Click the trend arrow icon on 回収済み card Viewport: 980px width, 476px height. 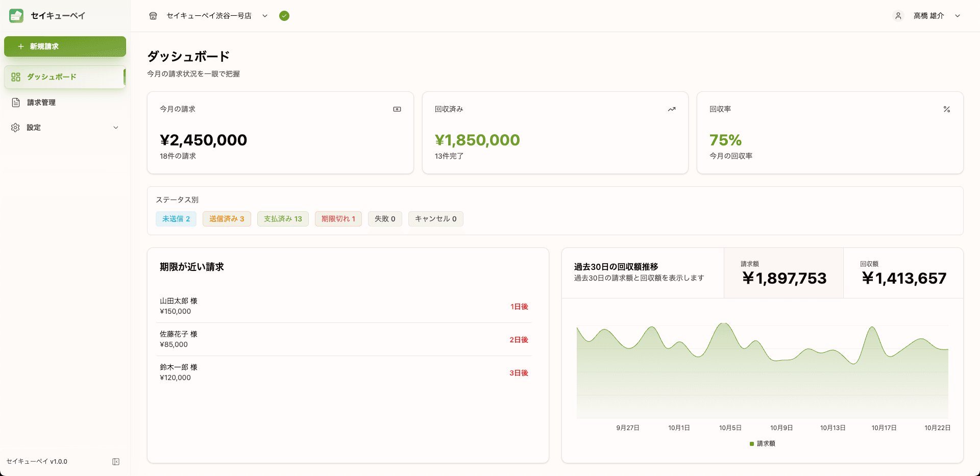[x=672, y=109]
